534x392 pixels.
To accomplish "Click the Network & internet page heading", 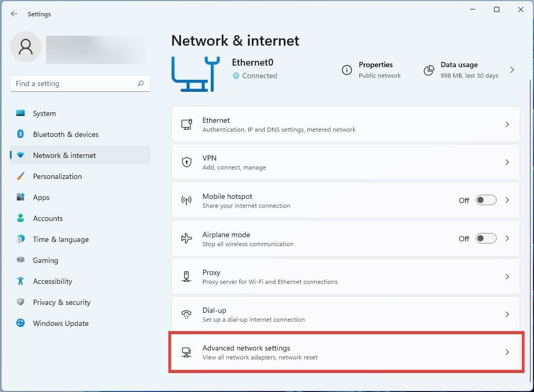I will 236,40.
